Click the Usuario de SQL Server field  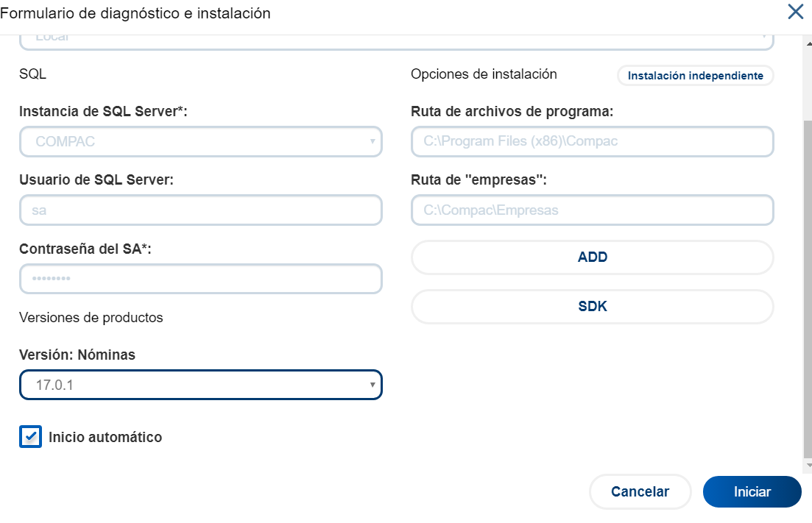pos(200,210)
